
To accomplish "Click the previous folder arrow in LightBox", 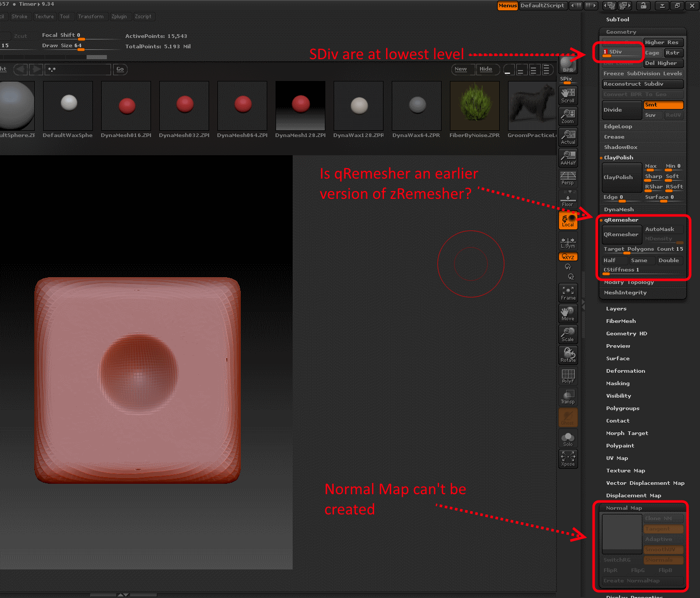I will (21, 69).
